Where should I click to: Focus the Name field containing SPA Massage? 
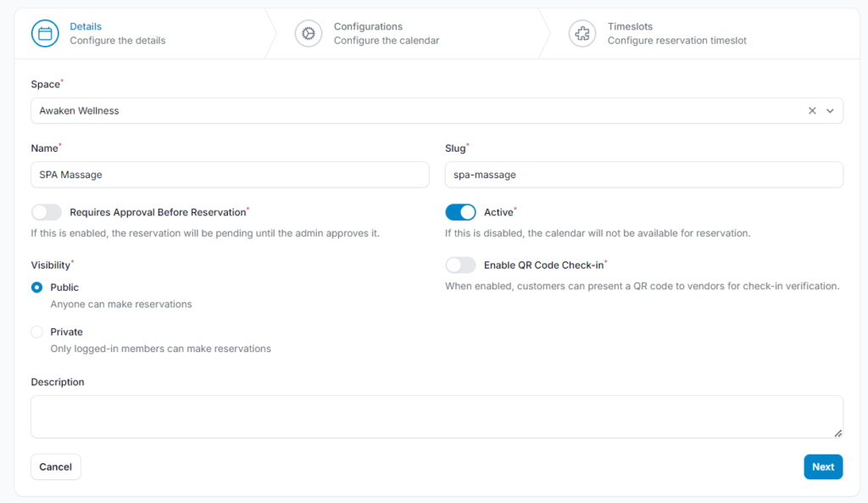point(230,175)
